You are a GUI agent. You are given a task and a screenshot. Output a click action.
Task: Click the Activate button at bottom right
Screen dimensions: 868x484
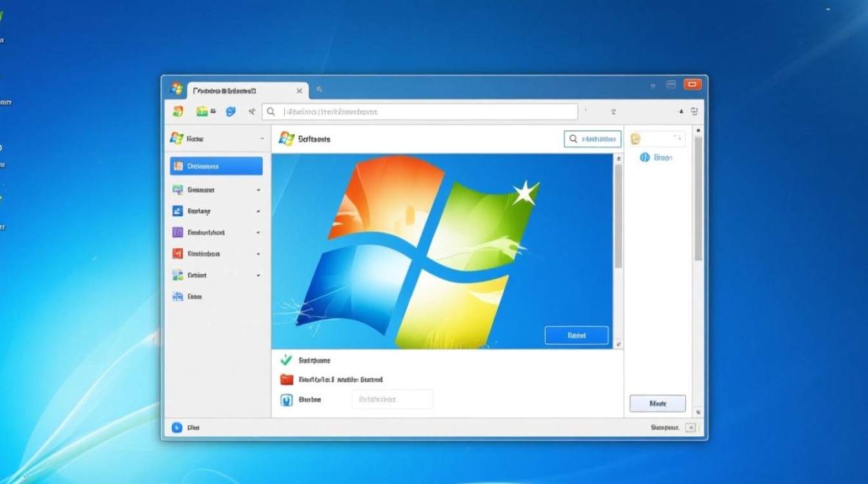point(657,403)
